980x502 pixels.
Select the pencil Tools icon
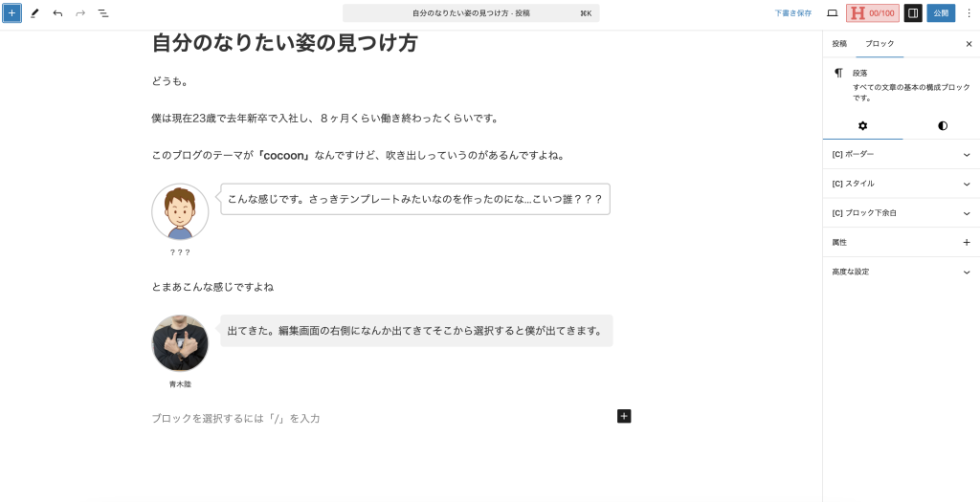[x=34, y=13]
